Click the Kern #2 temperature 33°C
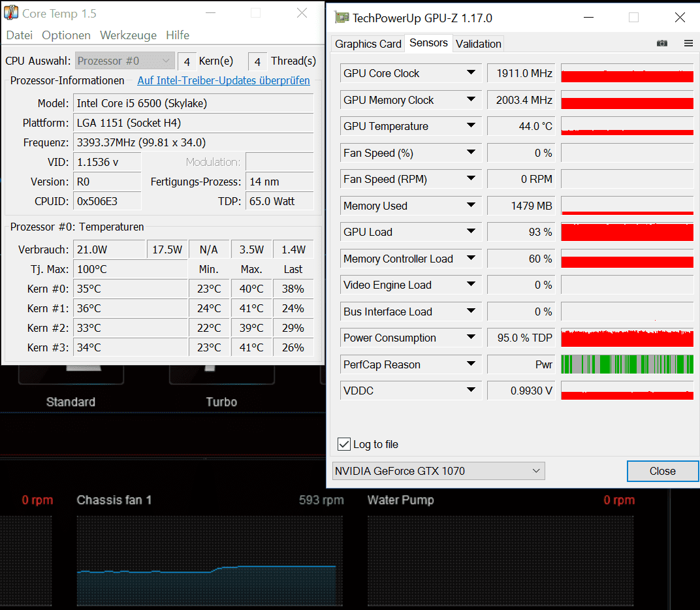 [131, 329]
